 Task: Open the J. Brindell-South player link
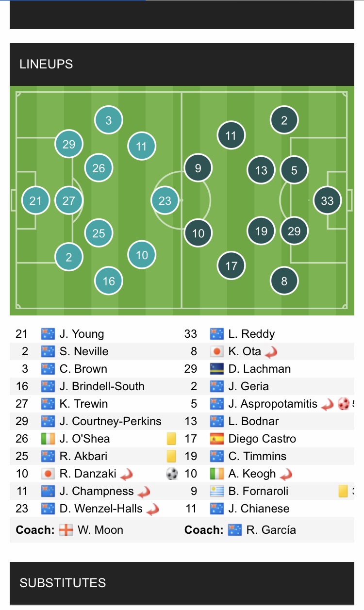[102, 386]
